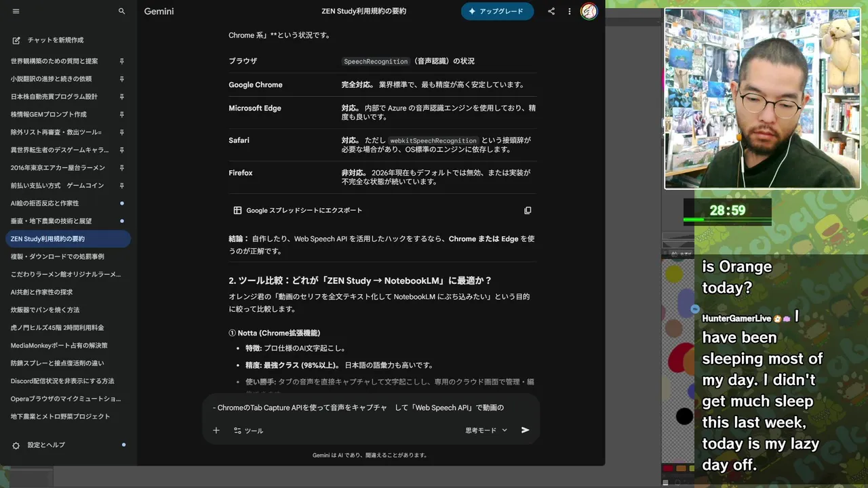Open chat Discord配信状況を非表示にする方法

click(x=62, y=381)
